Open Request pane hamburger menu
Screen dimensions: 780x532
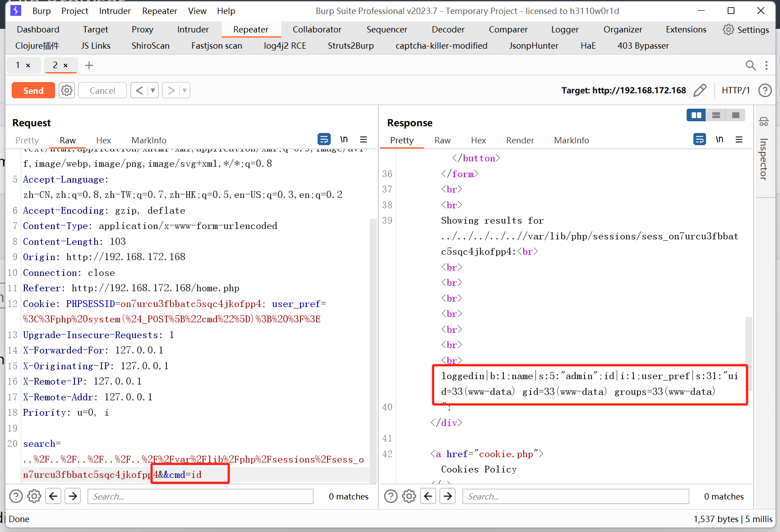(364, 139)
